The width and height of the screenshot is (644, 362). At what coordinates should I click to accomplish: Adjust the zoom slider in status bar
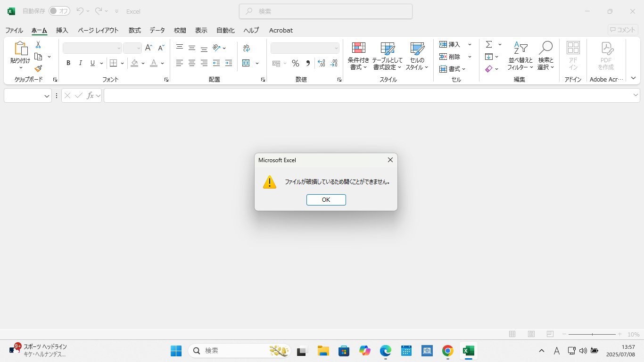pos(593,334)
